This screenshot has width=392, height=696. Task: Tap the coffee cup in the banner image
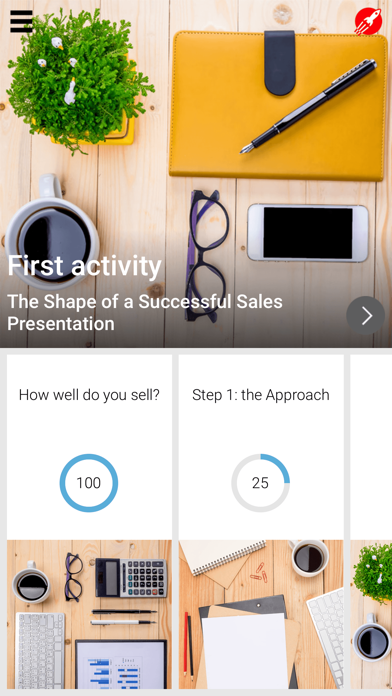(51, 233)
